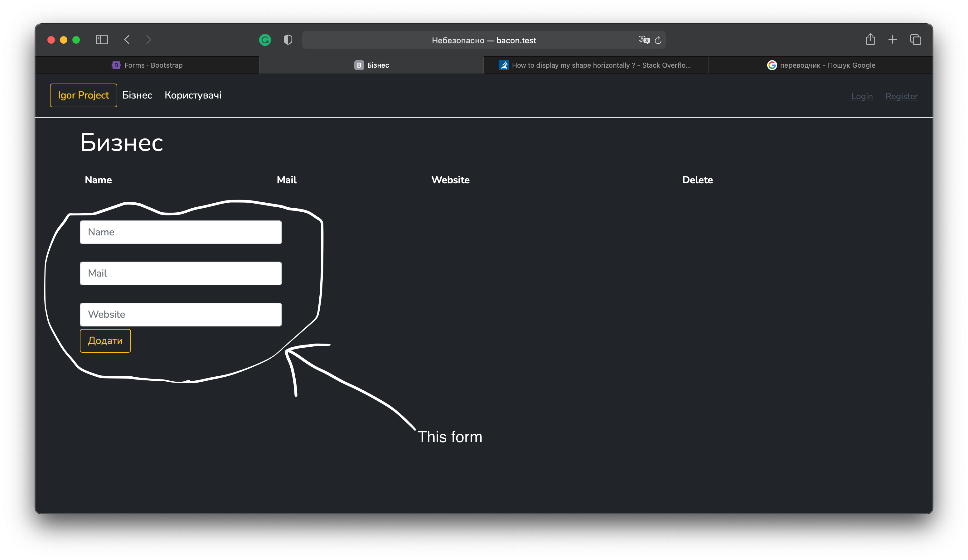Click the browser address bar
The width and height of the screenshot is (968, 560).
point(484,40)
